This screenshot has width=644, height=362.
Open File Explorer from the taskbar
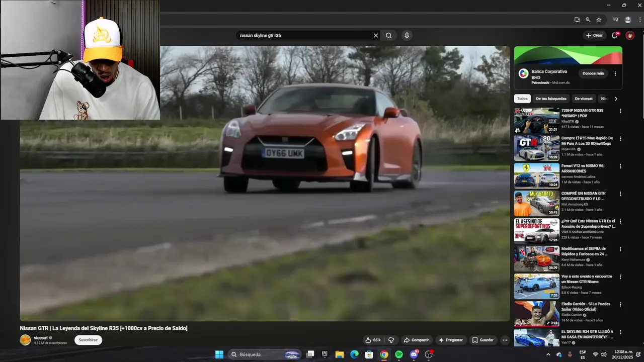pyautogui.click(x=340, y=354)
